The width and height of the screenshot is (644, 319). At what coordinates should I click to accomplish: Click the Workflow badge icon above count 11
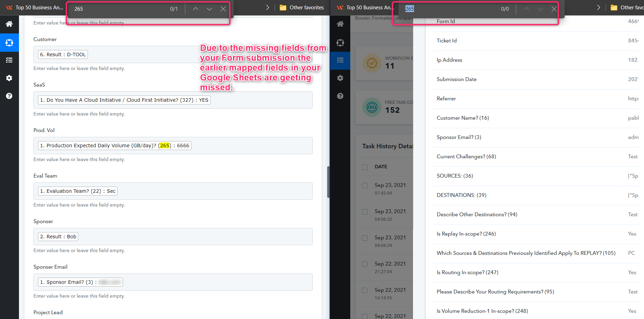click(372, 63)
